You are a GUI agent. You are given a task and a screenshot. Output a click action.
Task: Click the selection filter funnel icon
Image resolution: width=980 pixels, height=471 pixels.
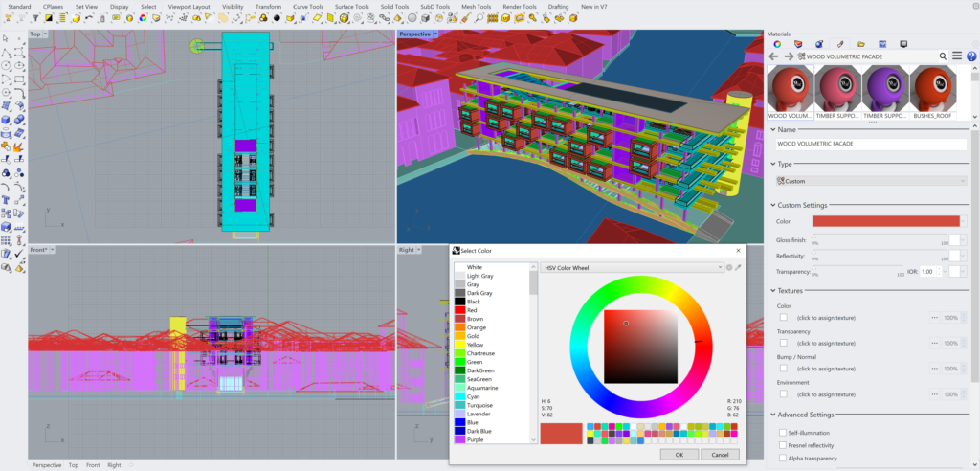click(x=35, y=18)
